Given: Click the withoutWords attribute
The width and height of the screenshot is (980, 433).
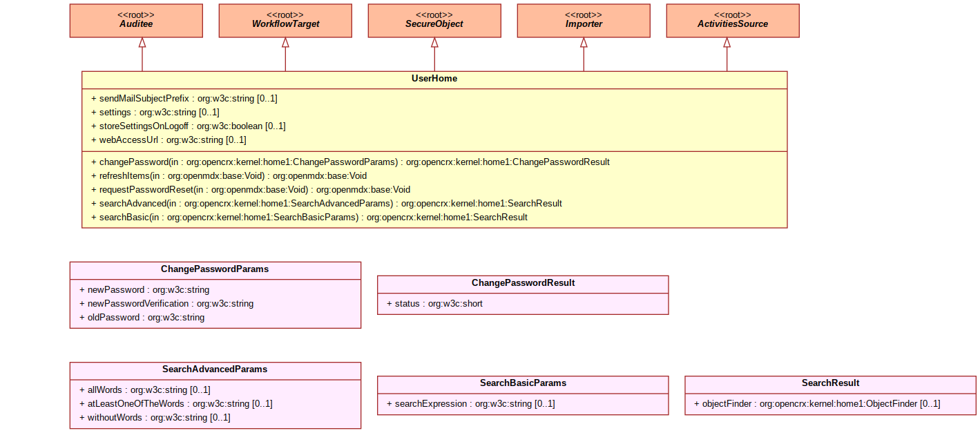Looking at the screenshot, I should tap(155, 418).
